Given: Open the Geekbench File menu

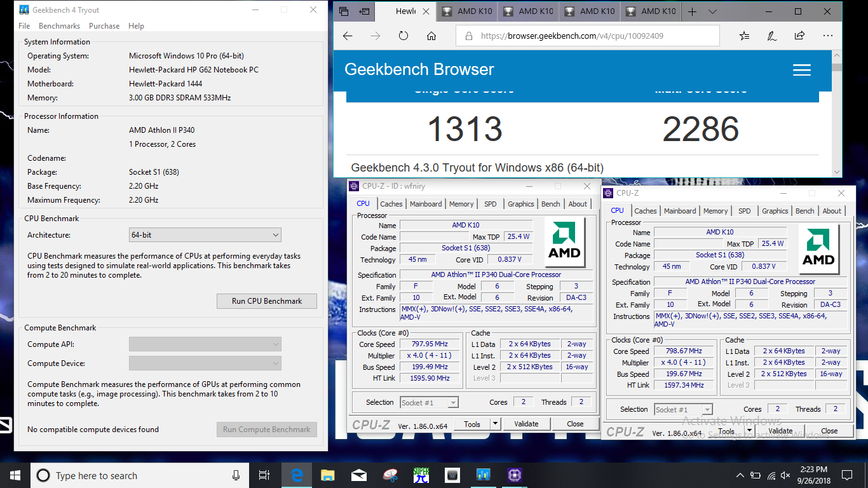Looking at the screenshot, I should 25,26.
